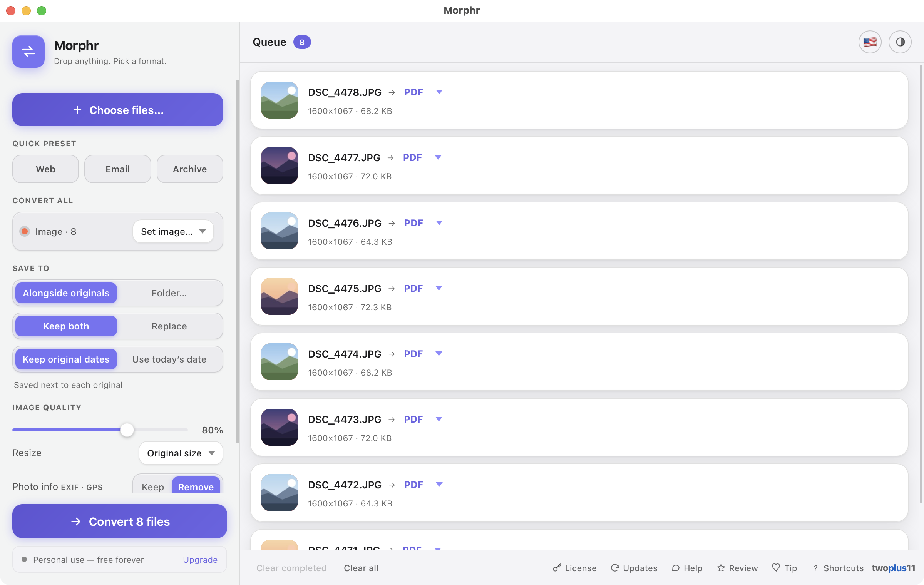Image resolution: width=924 pixels, height=585 pixels.
Task: Click the Tip heart icon
Action: [776, 568]
